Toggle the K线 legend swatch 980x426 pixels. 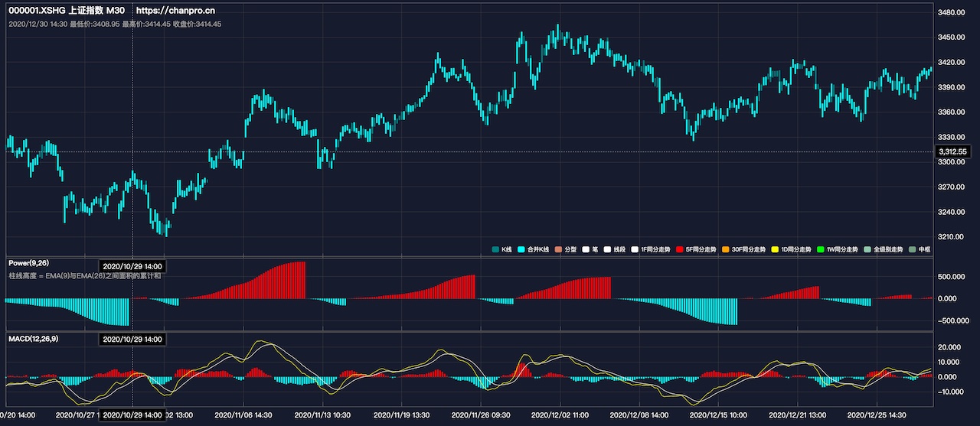(496, 250)
